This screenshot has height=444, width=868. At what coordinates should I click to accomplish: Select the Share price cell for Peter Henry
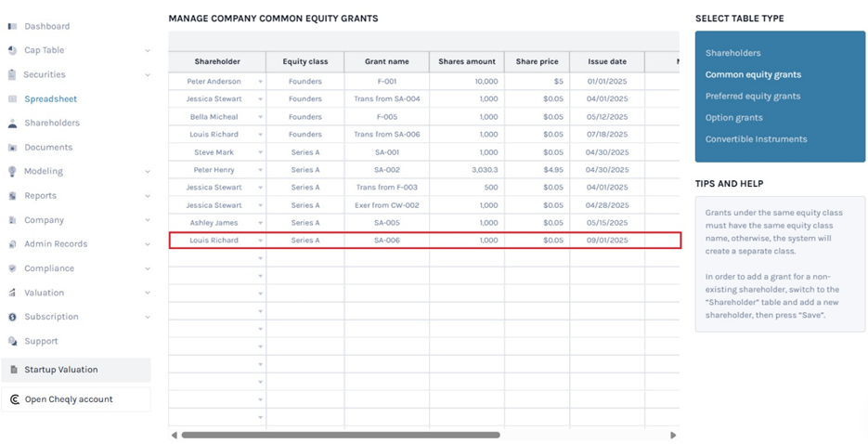pos(537,170)
